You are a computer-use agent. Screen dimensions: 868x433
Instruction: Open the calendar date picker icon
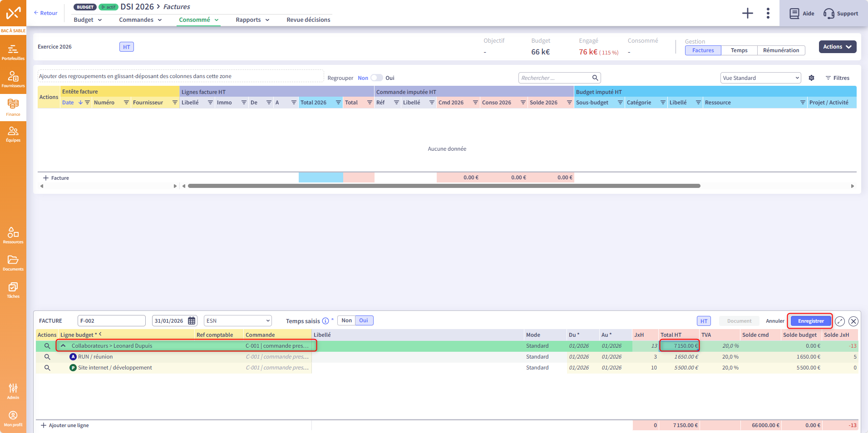192,321
